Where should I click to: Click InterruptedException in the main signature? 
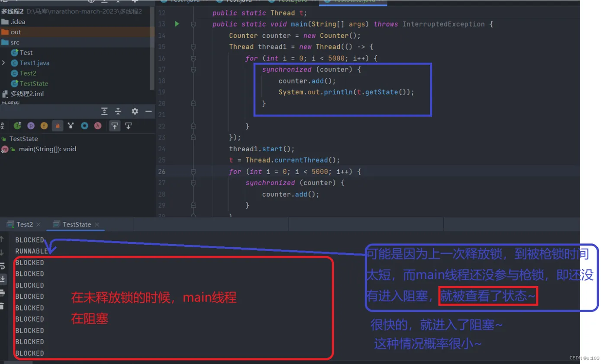(x=444, y=24)
